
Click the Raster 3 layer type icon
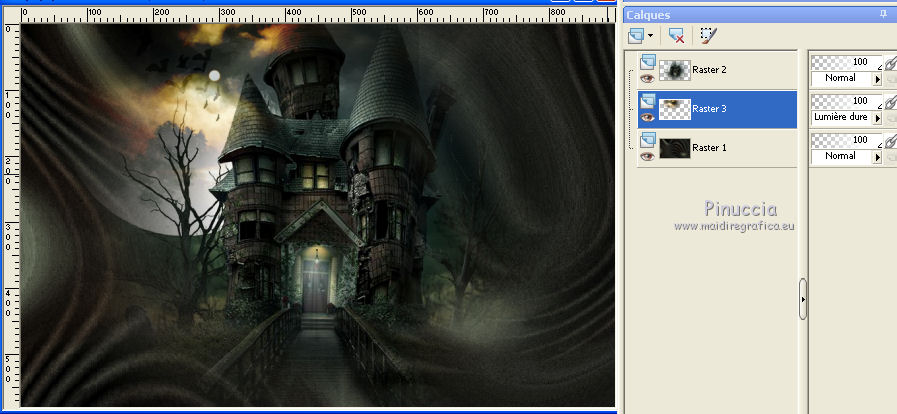point(648,101)
